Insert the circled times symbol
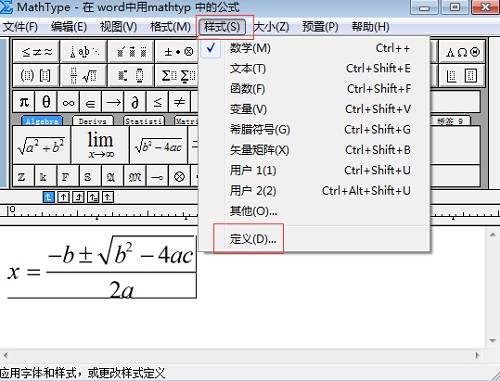Image resolution: width=500 pixels, height=381 pixels. (179, 176)
